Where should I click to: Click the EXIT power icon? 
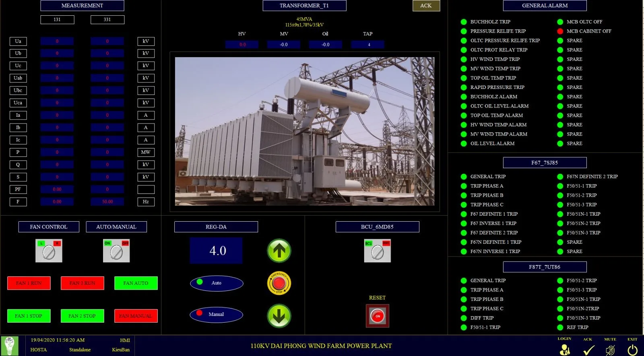click(633, 350)
